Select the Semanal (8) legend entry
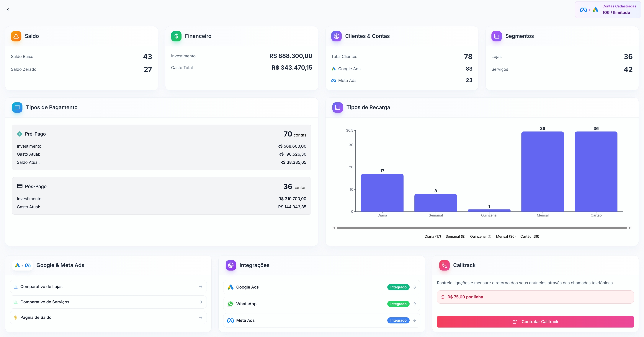Viewport: 644px width, 337px height. tap(455, 236)
